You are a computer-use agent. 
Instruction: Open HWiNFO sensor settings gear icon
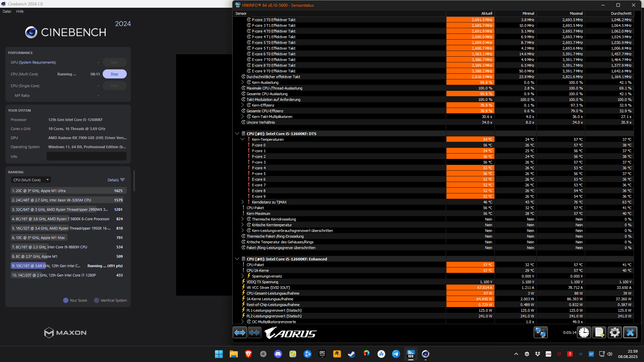click(x=614, y=333)
